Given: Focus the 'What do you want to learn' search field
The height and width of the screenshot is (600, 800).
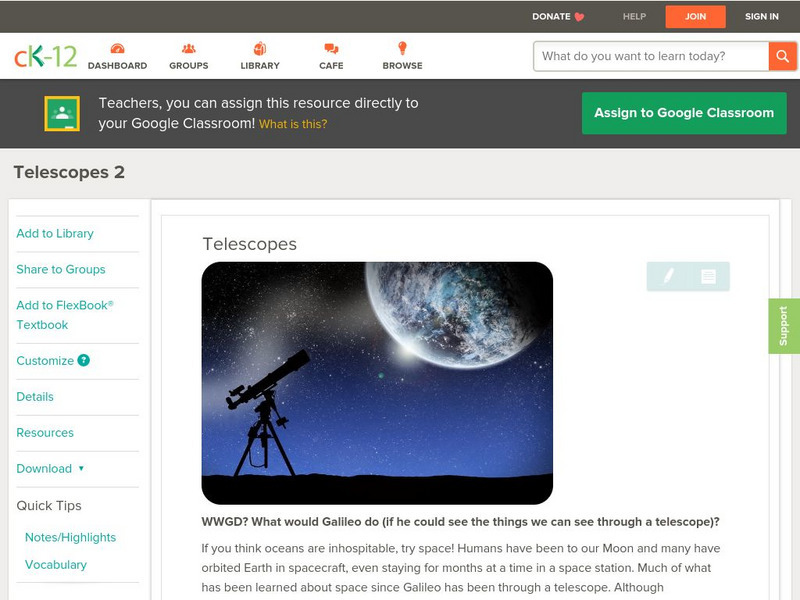Looking at the screenshot, I should 651,56.
